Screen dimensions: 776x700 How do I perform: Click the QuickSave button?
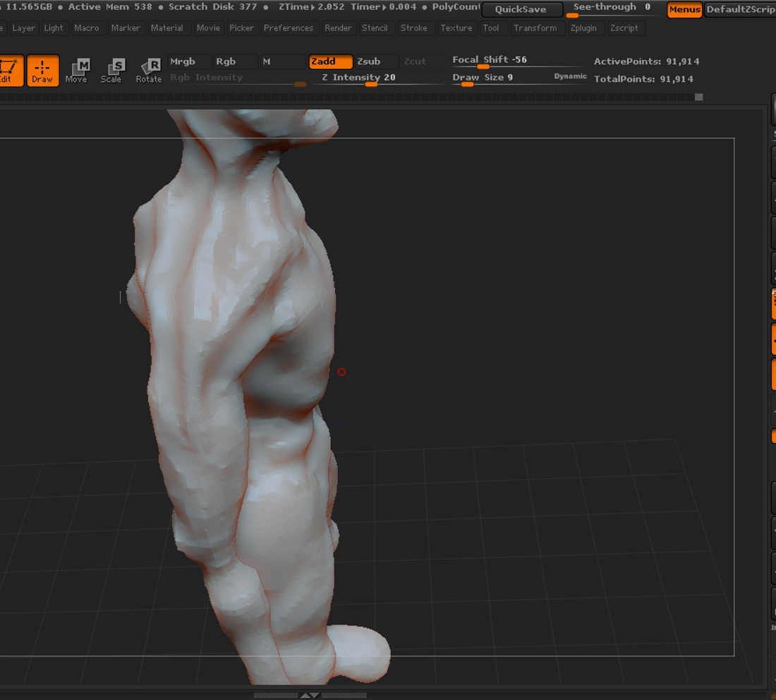(521, 9)
